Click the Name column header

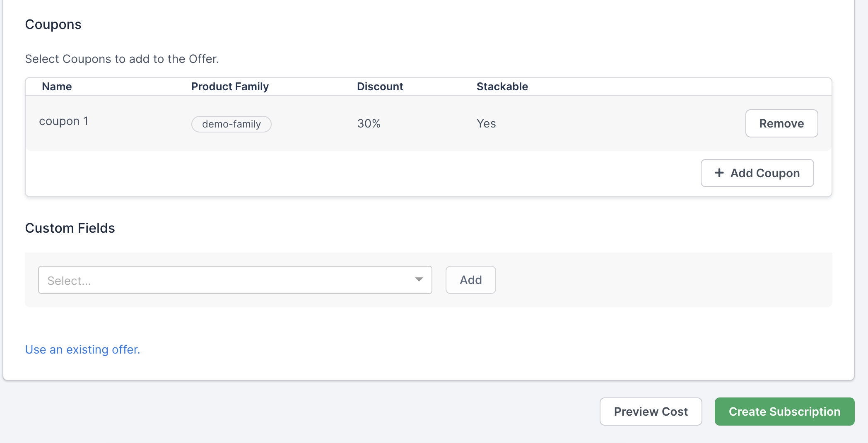click(x=57, y=87)
